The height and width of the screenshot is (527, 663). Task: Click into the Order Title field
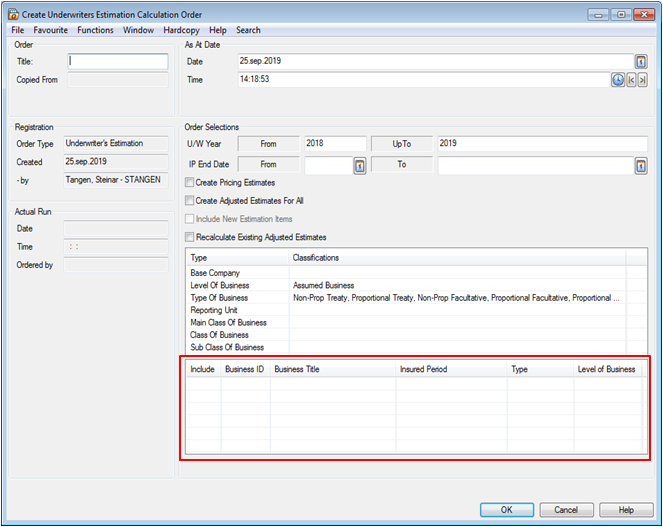click(116, 62)
